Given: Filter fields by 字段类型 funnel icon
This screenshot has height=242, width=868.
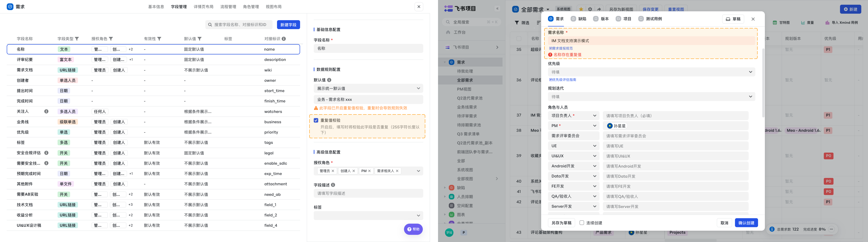Looking at the screenshot, I should pos(77,39).
